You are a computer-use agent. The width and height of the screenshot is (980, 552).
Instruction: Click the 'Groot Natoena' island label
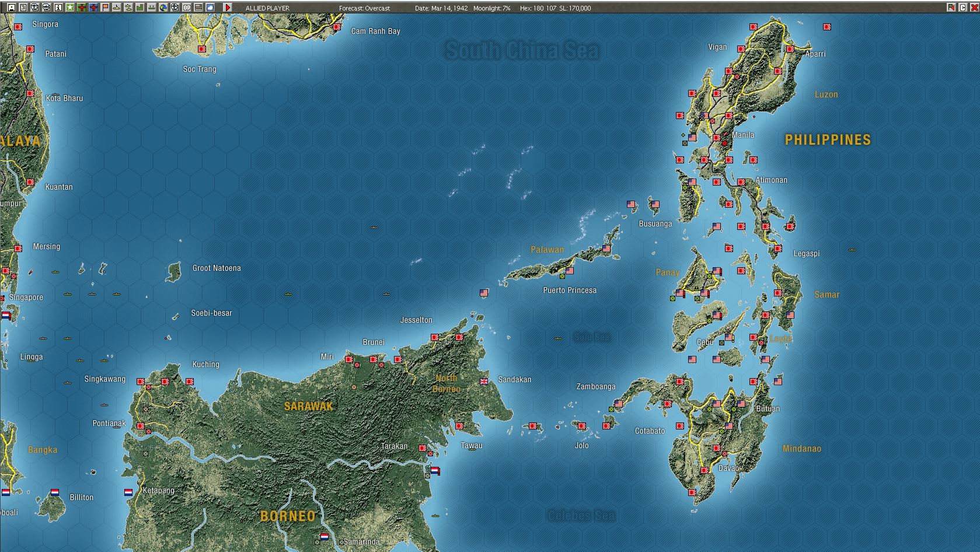[x=217, y=268]
